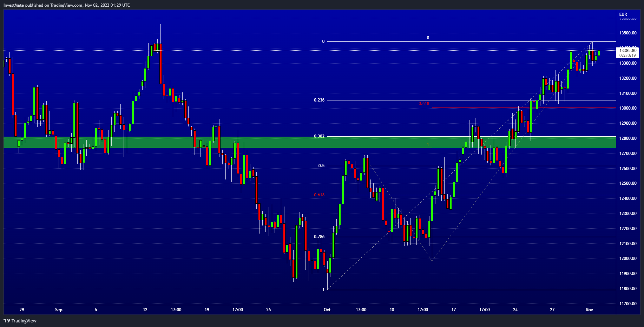
Task: Click the 12000.00 price axis label
Action: [x=628, y=259]
